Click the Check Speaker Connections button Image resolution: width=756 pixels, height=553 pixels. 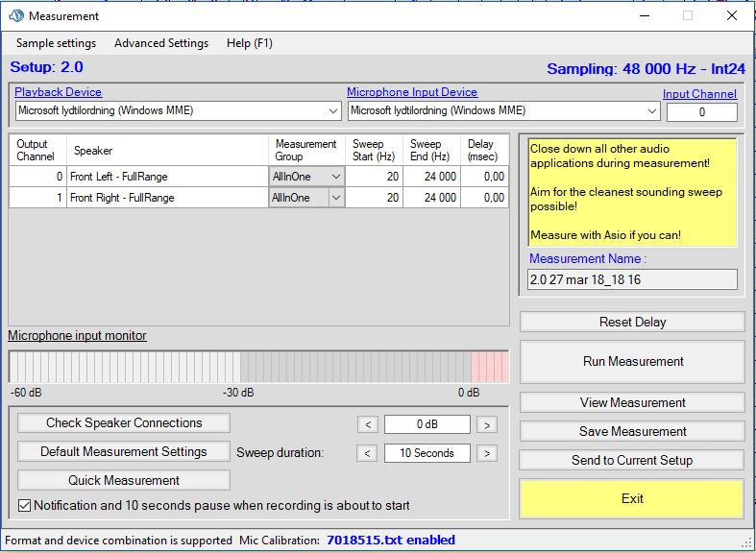(124, 423)
